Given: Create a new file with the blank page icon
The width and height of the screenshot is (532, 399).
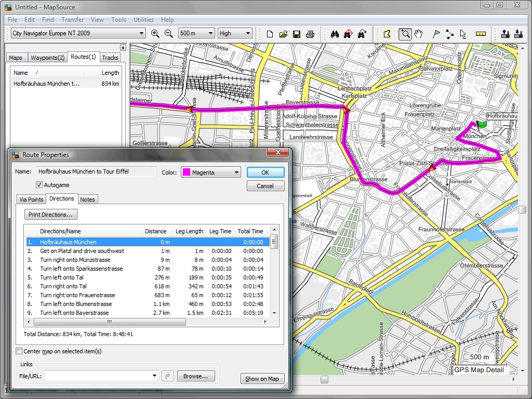Looking at the screenshot, I should 270,34.
